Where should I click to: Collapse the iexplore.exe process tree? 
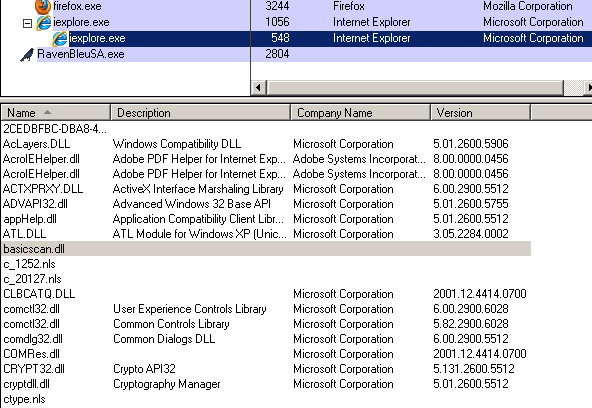[27, 23]
